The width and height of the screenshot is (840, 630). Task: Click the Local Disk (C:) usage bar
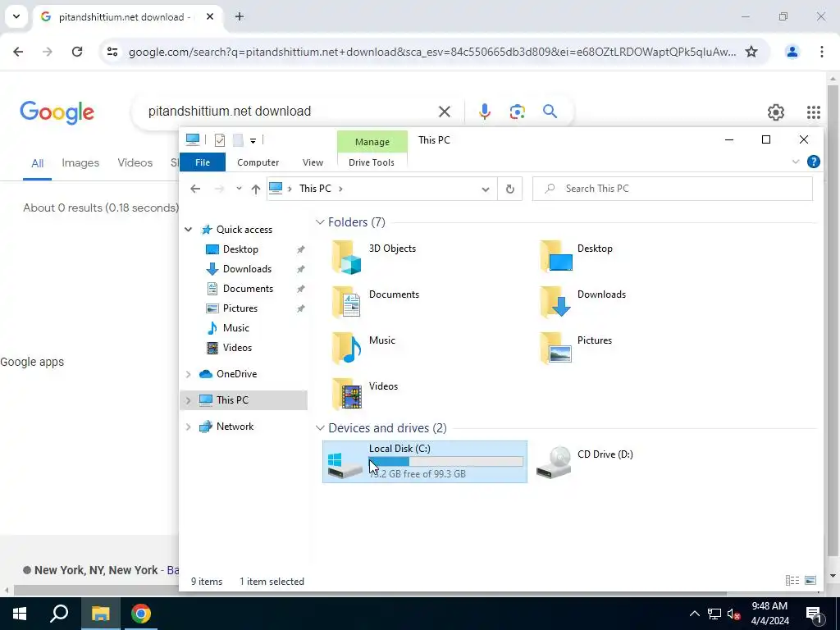coord(445,462)
